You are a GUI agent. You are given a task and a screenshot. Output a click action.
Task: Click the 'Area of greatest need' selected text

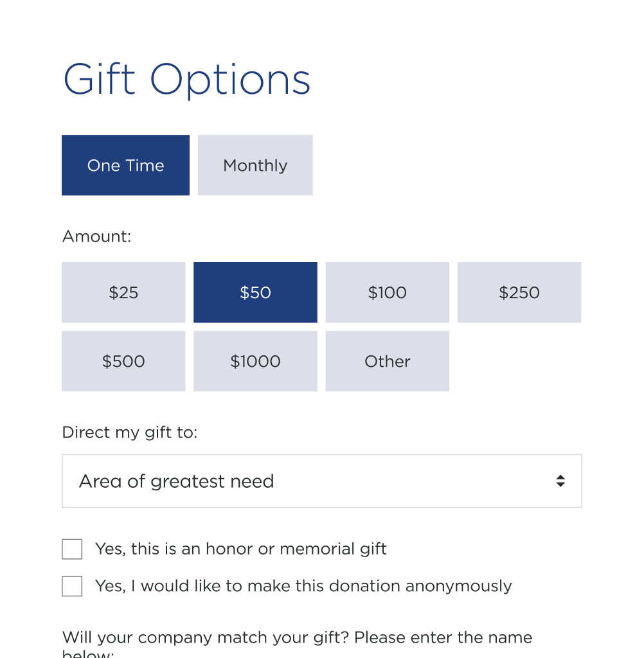tap(176, 481)
